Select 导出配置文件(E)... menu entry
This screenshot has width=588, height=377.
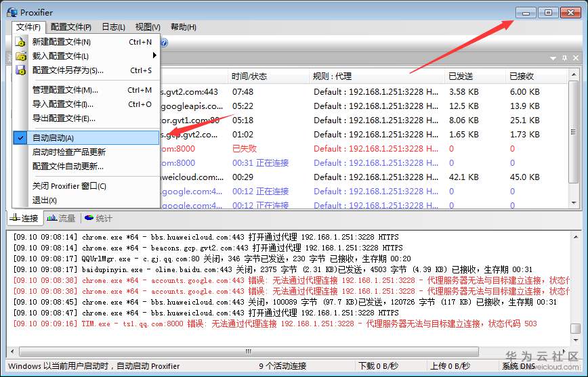pyautogui.click(x=86, y=118)
